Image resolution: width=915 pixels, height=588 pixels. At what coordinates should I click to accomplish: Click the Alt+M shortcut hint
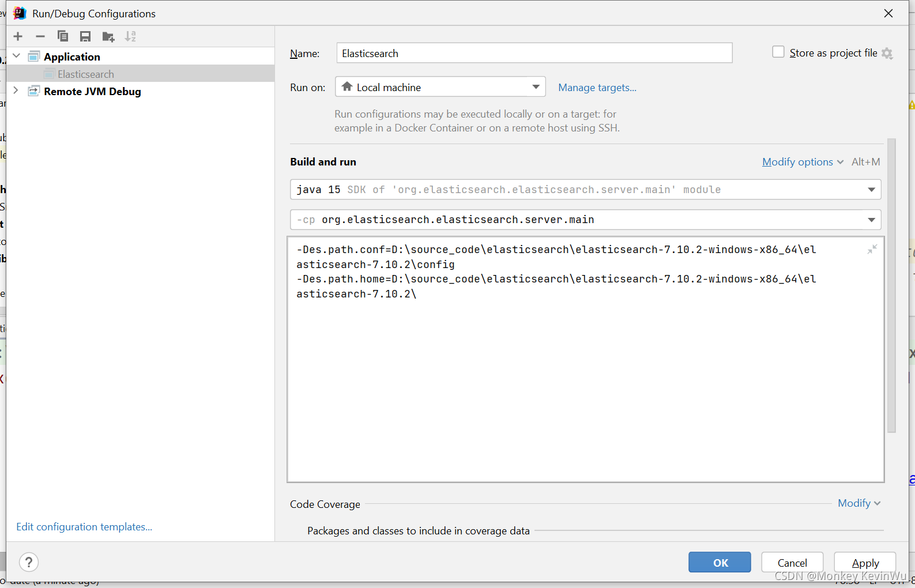tap(866, 162)
